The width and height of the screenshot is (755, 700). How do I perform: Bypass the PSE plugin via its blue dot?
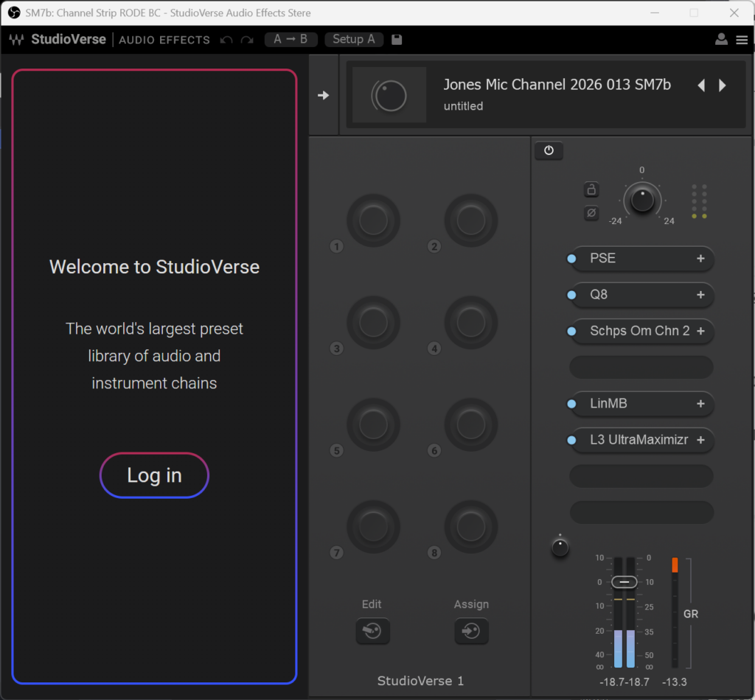[571, 259]
